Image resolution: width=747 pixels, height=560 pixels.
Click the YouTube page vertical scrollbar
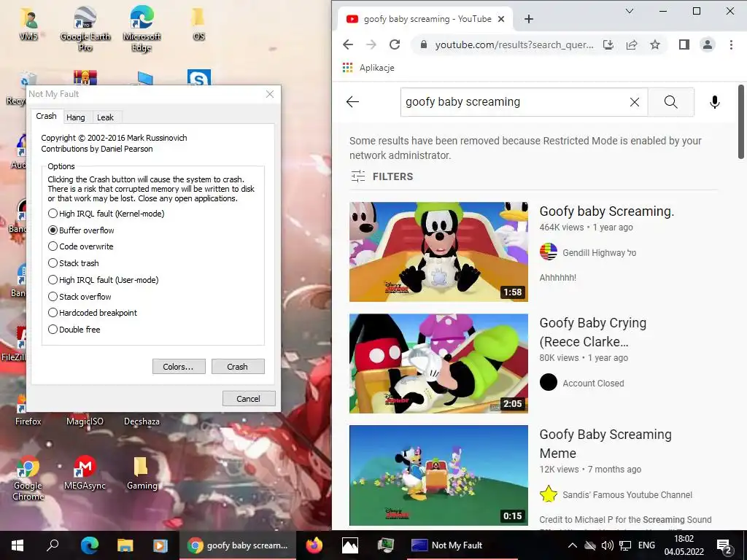pyautogui.click(x=741, y=122)
